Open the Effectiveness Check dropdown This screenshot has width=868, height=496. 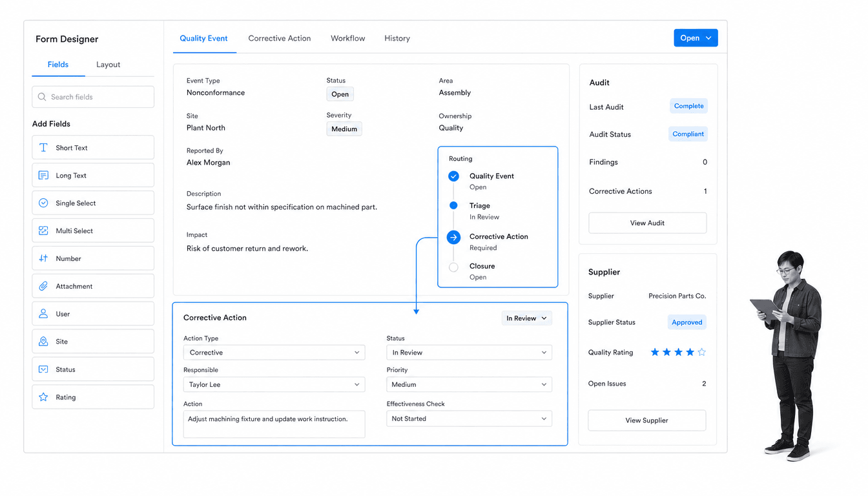coord(470,418)
